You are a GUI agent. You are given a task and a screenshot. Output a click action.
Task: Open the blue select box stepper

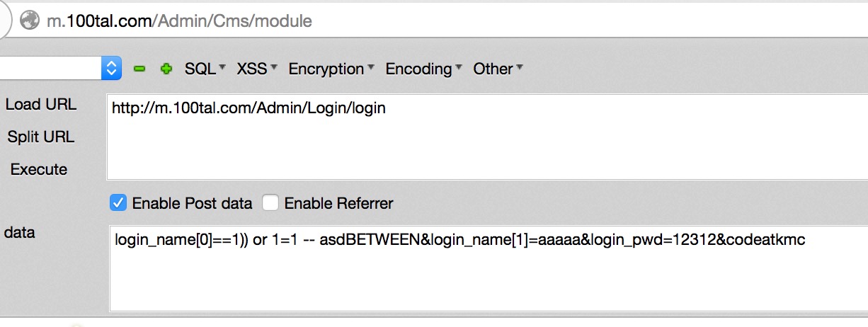click(x=112, y=68)
